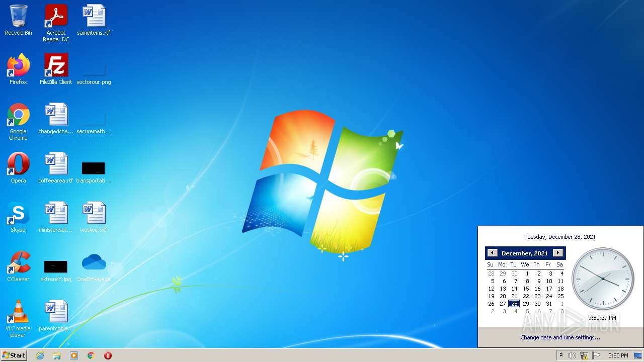Open the Recycle Bin icon
Image resolution: width=644 pixels, height=362 pixels.
(x=18, y=21)
